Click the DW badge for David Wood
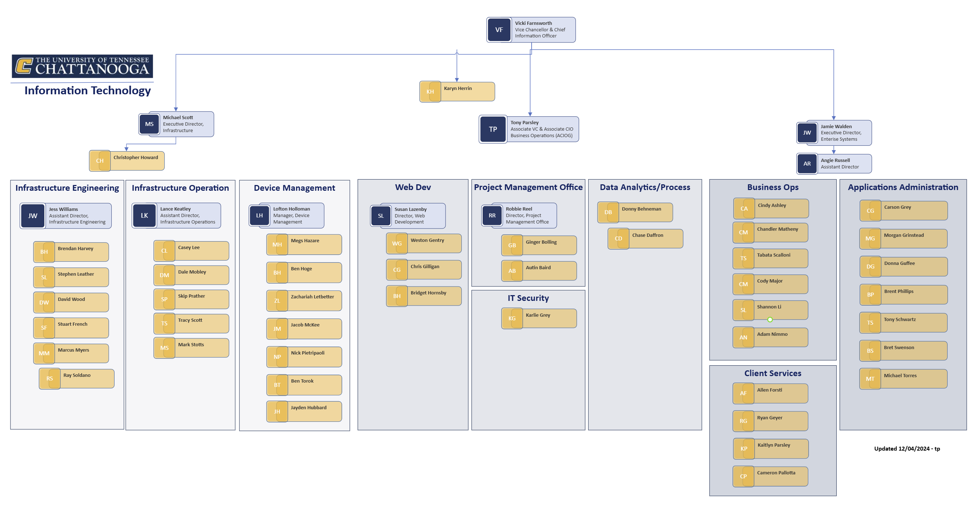This screenshot has height=510, width=980. 44,302
